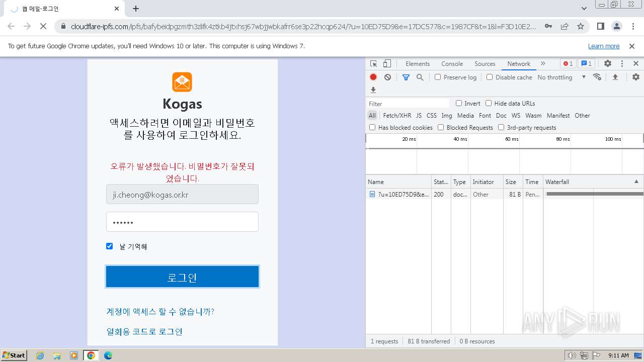The height and width of the screenshot is (362, 644).
Task: Open a new browser tab
Action: [x=136, y=9]
